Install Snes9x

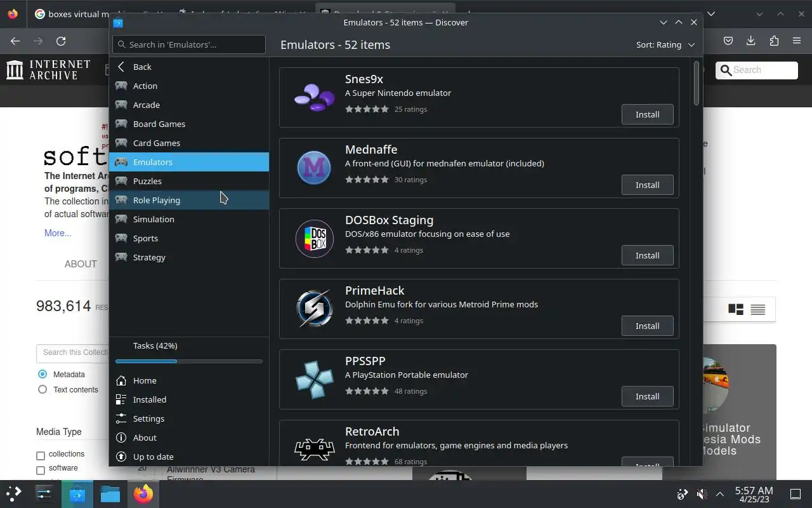tap(647, 114)
